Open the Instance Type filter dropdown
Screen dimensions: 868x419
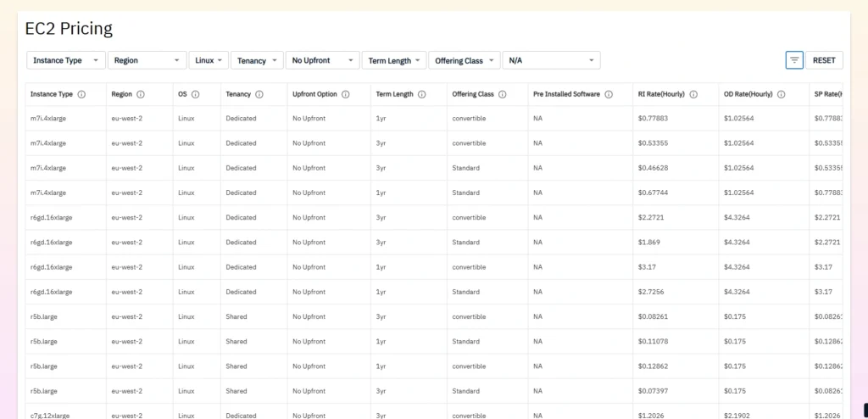[66, 60]
